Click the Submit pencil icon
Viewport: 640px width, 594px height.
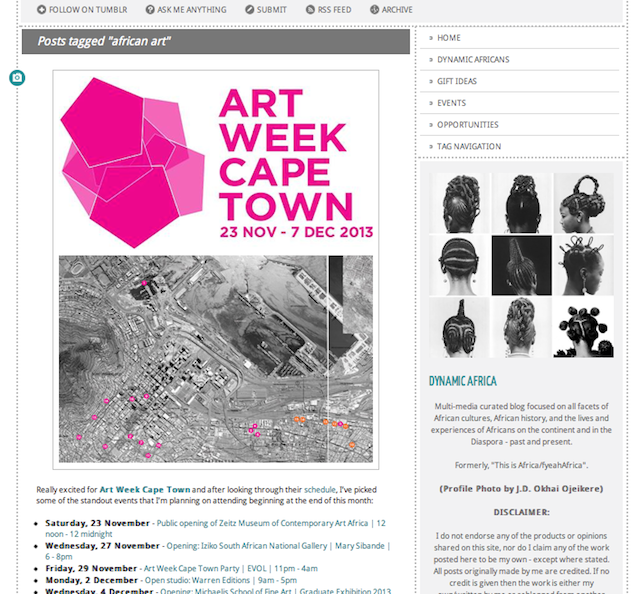[249, 9]
